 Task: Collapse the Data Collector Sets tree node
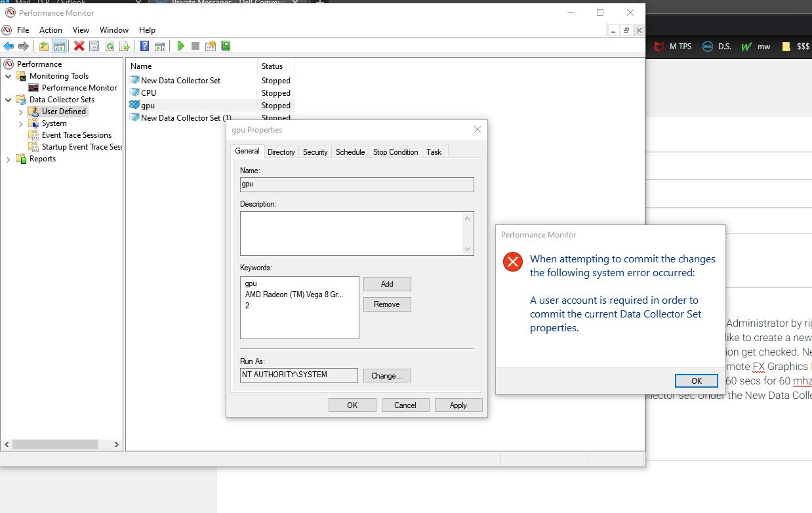click(9, 100)
